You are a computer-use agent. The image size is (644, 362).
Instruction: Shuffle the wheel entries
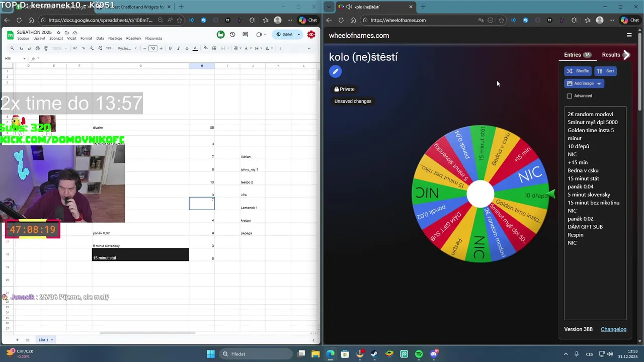coord(578,71)
